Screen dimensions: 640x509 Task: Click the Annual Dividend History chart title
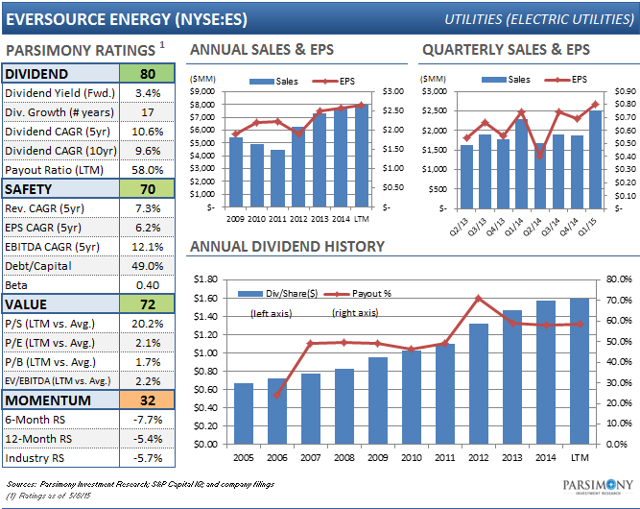287,247
